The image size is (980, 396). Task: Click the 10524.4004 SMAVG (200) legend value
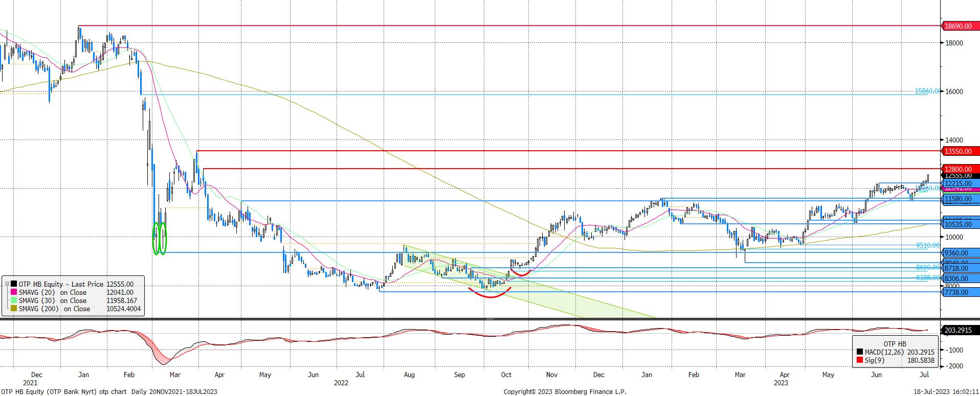coord(123,309)
